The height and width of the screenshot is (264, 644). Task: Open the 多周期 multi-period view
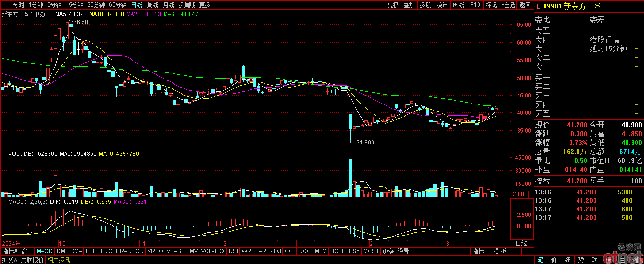point(187,5)
